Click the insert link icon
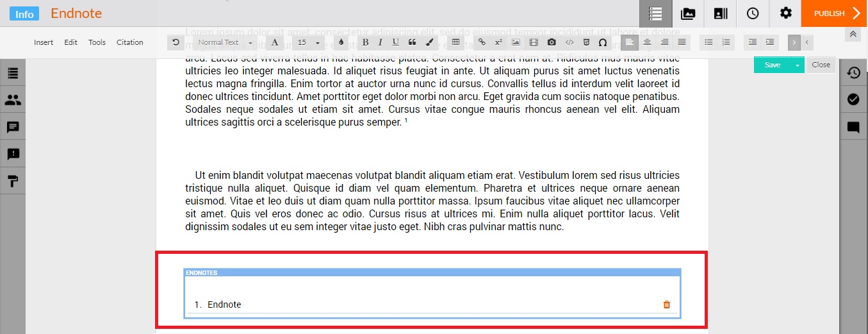 coord(482,42)
